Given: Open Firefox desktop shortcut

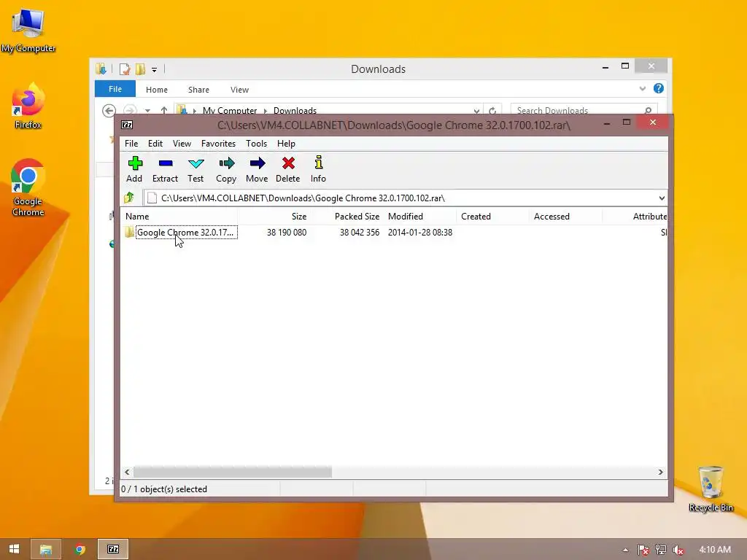Looking at the screenshot, I should click(x=28, y=106).
